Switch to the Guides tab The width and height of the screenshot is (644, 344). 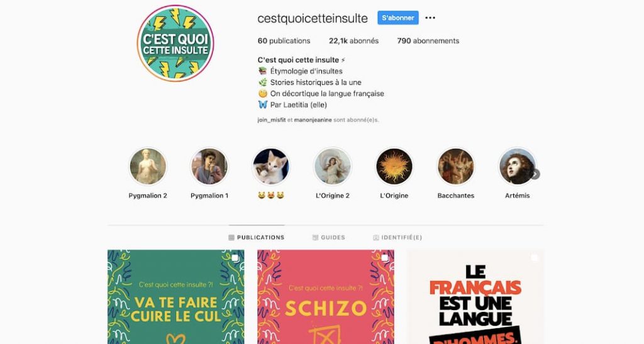(x=328, y=237)
